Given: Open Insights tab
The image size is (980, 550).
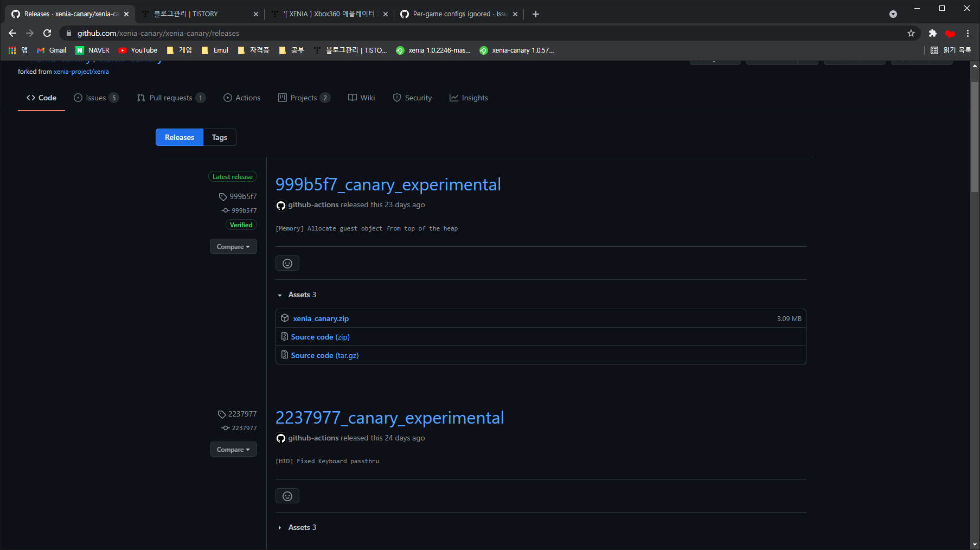Looking at the screenshot, I should (469, 98).
